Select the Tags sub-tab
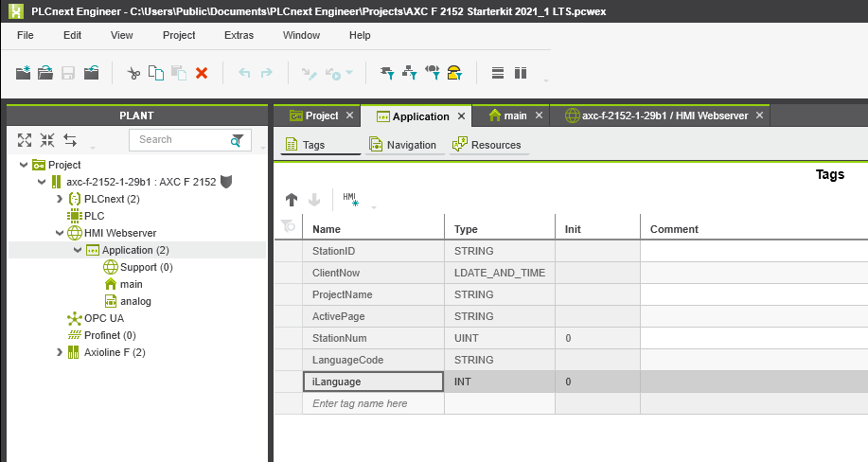868x462 pixels. [x=319, y=145]
